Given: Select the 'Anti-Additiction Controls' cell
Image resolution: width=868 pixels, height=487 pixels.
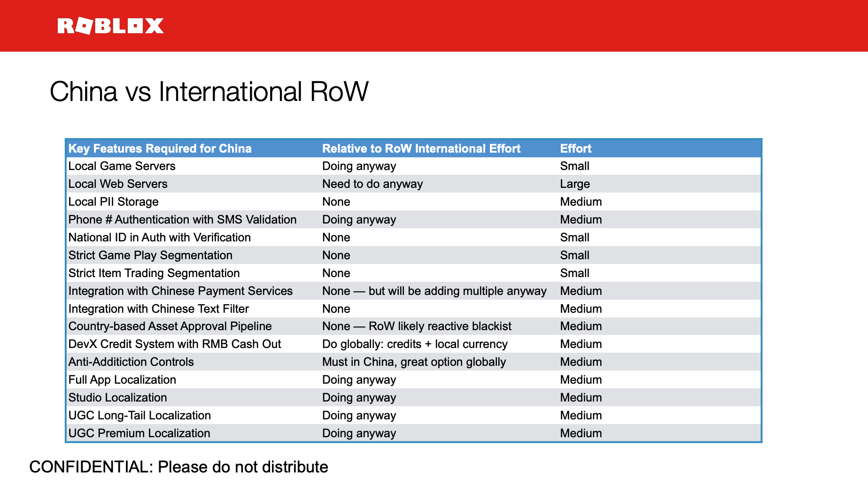Looking at the screenshot, I should (x=131, y=362).
